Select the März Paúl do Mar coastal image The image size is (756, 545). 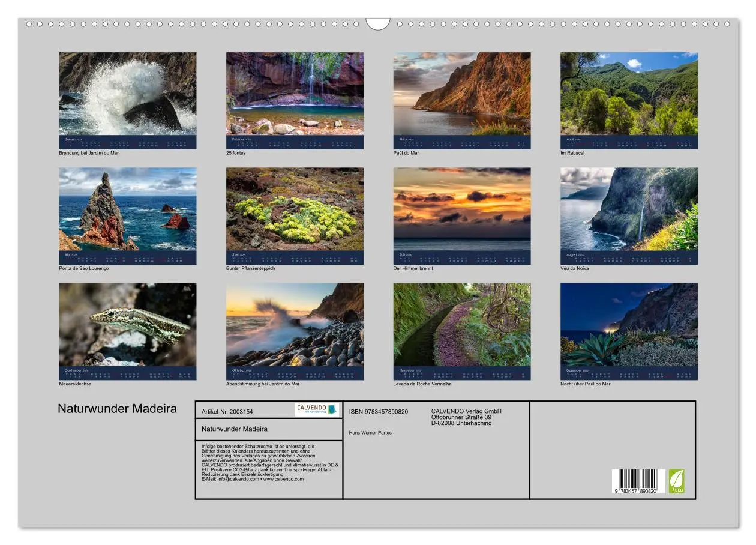(461, 93)
